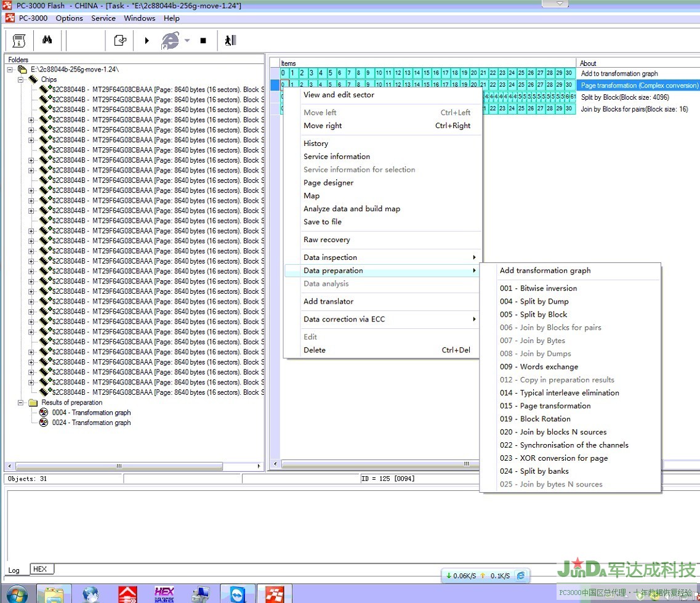Screen dimensions: 700x603
Task: Select 0004 - Transformation graph result
Action: [91, 413]
